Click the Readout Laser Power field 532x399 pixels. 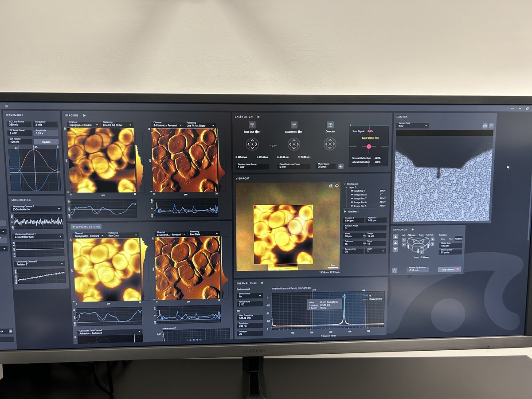pos(252,166)
